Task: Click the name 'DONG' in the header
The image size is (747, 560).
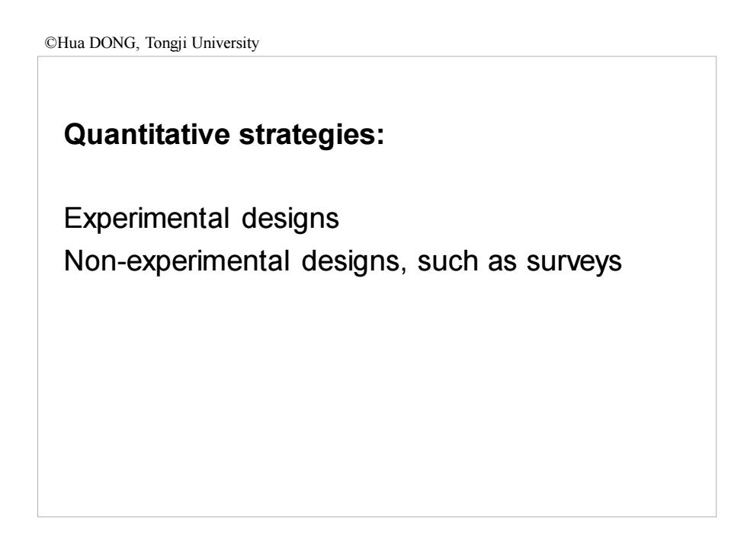Action: 114,43
